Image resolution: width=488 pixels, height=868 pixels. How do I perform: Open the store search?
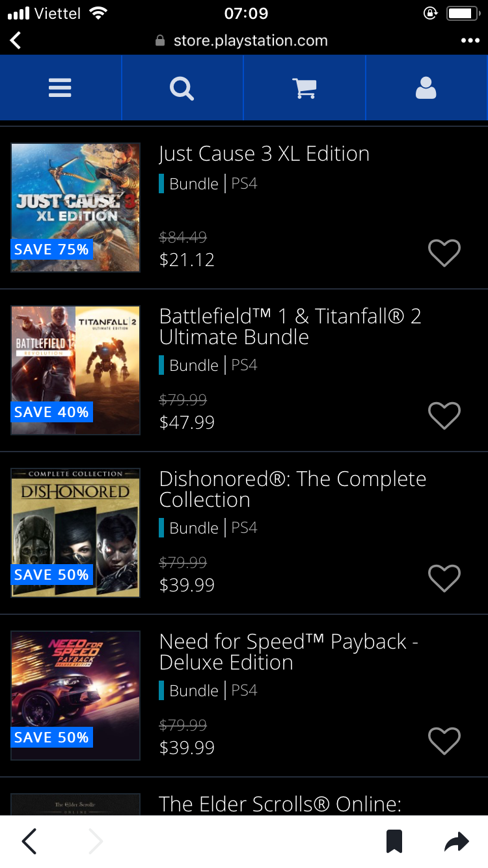pyautogui.click(x=182, y=88)
